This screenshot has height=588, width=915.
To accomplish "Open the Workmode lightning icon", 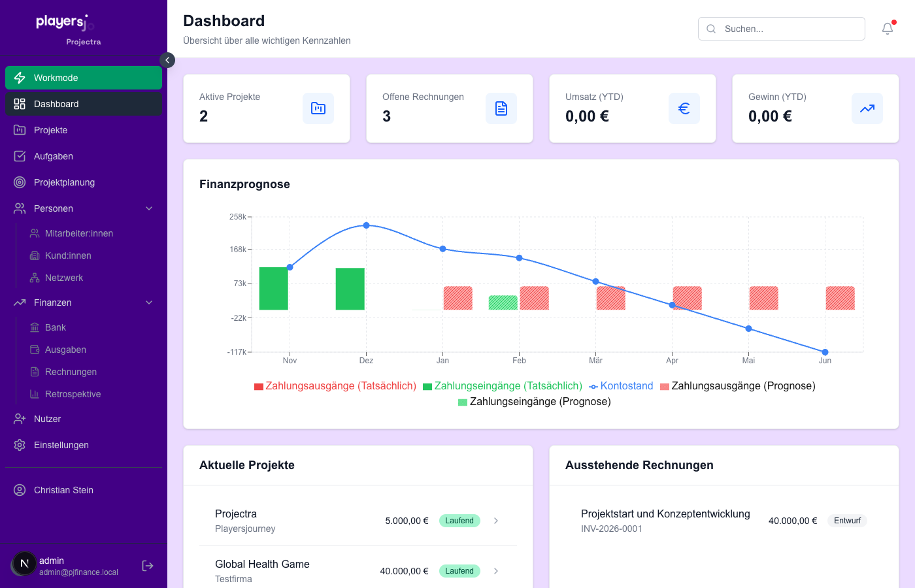I will click(x=19, y=77).
